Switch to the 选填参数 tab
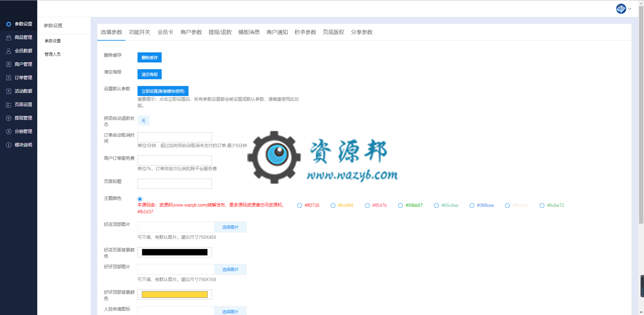Image resolution: width=644 pixels, height=315 pixels. pos(111,32)
